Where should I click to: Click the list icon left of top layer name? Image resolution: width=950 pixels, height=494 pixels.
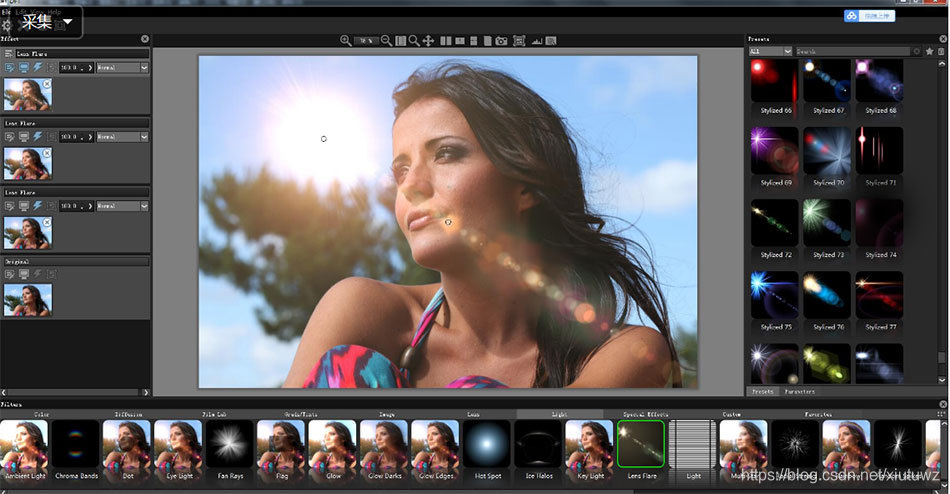[8, 54]
